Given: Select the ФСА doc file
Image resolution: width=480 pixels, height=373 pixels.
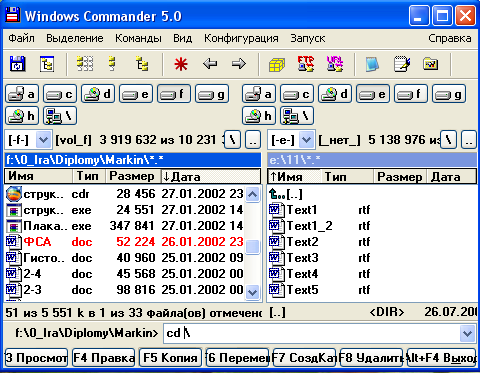Looking at the screenshot, I should [125, 242].
